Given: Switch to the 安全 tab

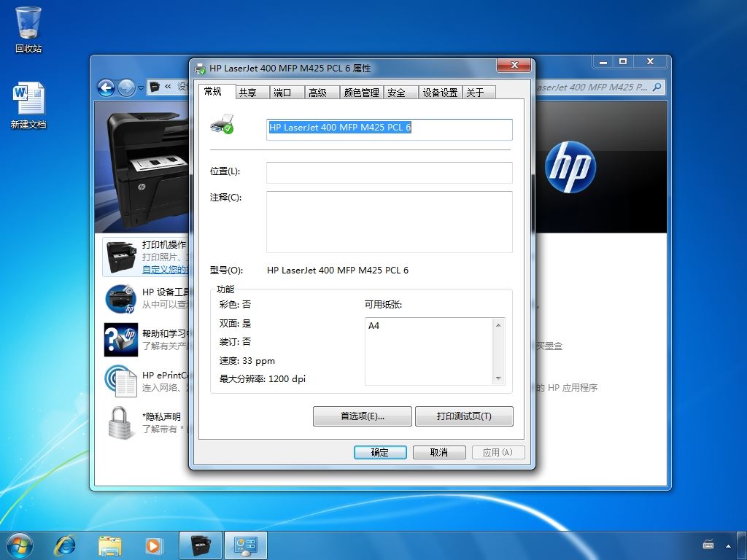Looking at the screenshot, I should 400,93.
